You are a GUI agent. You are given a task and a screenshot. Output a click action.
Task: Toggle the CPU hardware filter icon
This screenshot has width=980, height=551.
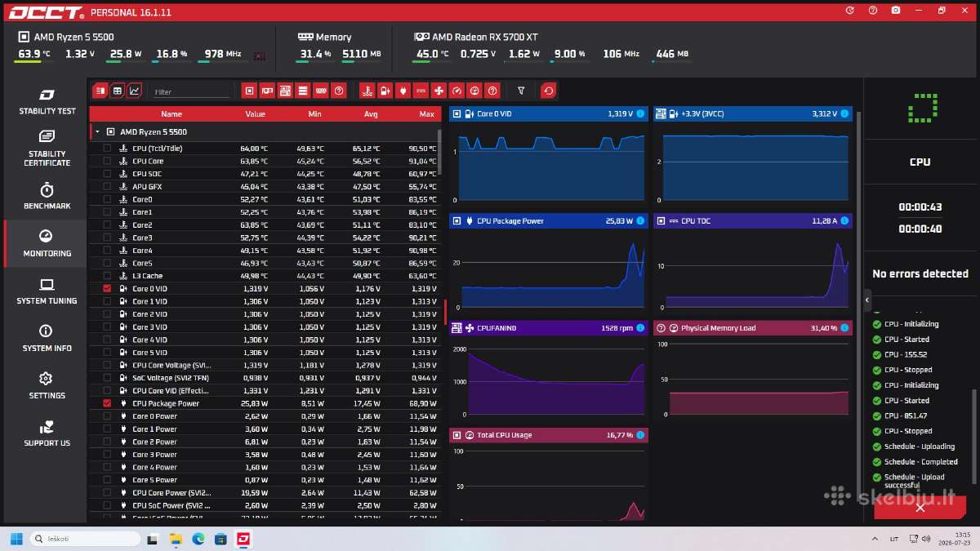click(x=250, y=91)
